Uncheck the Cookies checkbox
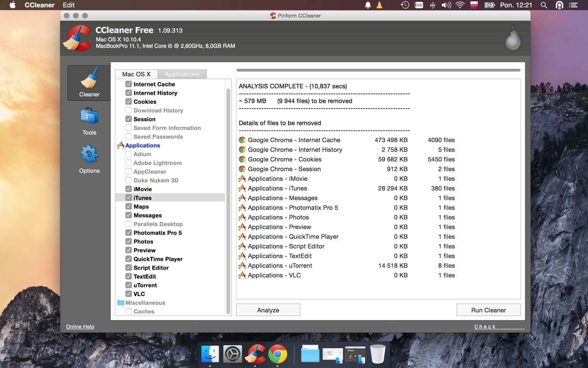Screen dimensions: 588x368 [129, 101]
